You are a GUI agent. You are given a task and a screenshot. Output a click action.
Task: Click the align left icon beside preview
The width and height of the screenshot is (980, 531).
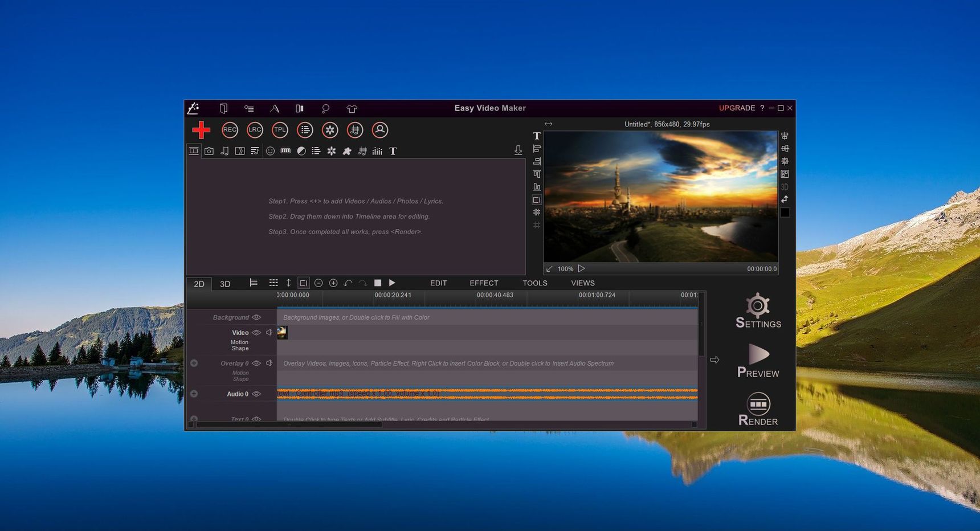click(x=537, y=149)
